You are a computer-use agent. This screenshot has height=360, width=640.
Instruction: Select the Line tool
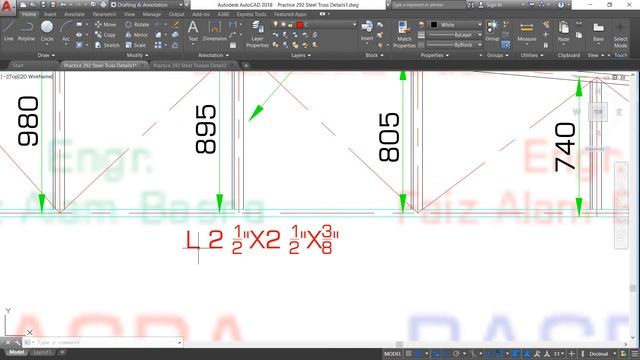pyautogui.click(x=9, y=31)
